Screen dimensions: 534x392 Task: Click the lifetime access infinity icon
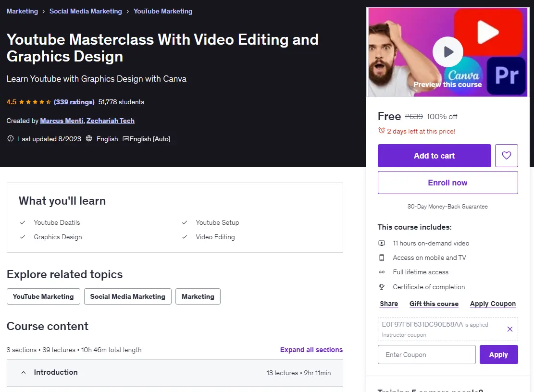point(382,272)
